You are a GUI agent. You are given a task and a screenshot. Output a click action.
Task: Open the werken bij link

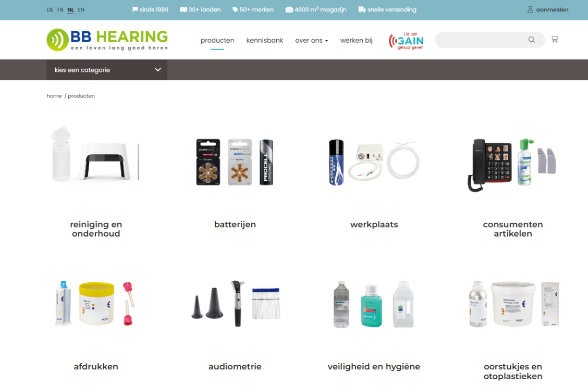(x=356, y=41)
